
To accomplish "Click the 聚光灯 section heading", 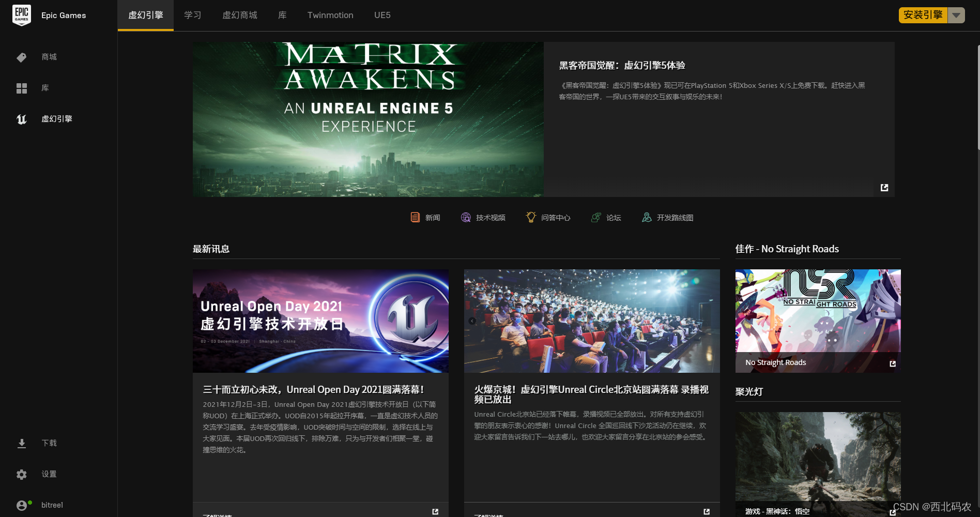I will tap(749, 392).
